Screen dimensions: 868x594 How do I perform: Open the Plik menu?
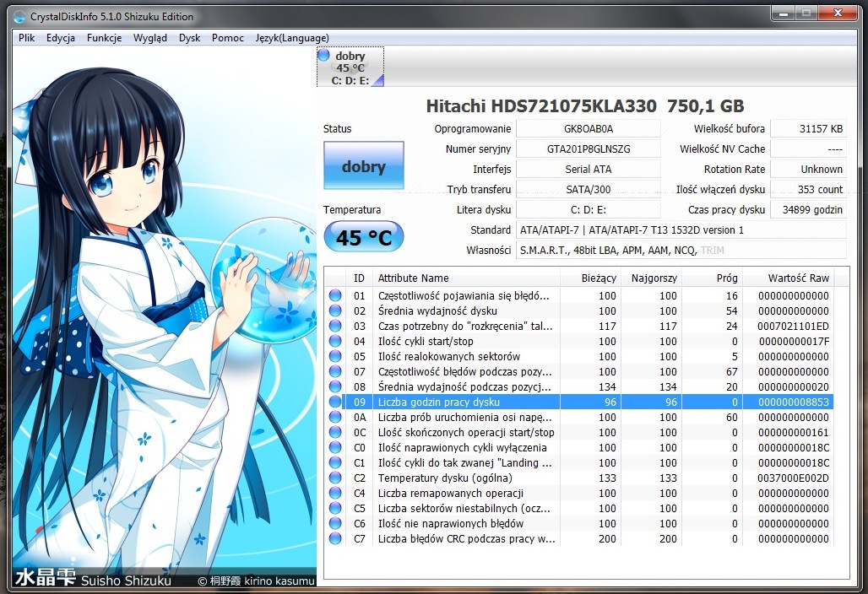pyautogui.click(x=26, y=38)
